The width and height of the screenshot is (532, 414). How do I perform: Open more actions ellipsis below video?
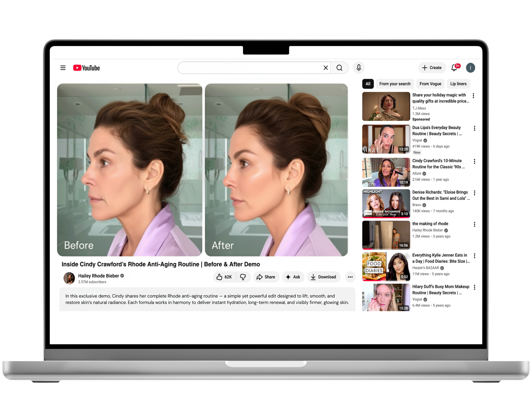coord(350,277)
